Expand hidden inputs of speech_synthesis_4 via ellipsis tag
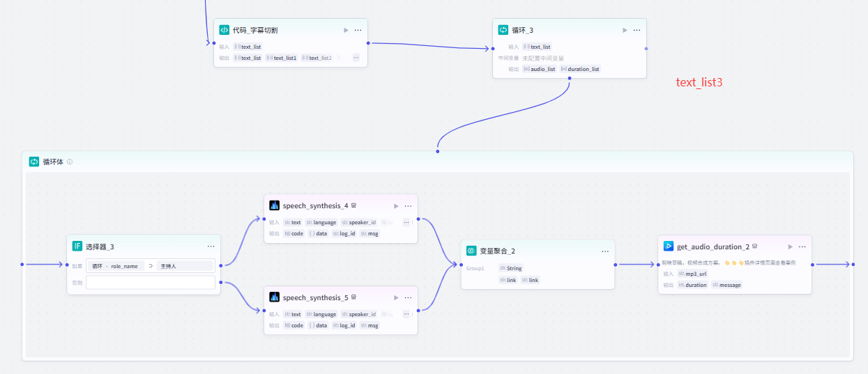Image resolution: width=868 pixels, height=374 pixels. point(406,222)
